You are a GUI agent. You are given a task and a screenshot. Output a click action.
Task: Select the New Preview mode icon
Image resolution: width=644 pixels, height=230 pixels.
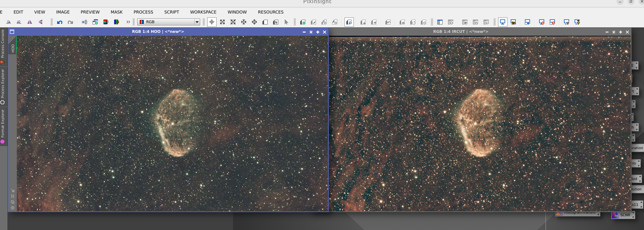265,22
